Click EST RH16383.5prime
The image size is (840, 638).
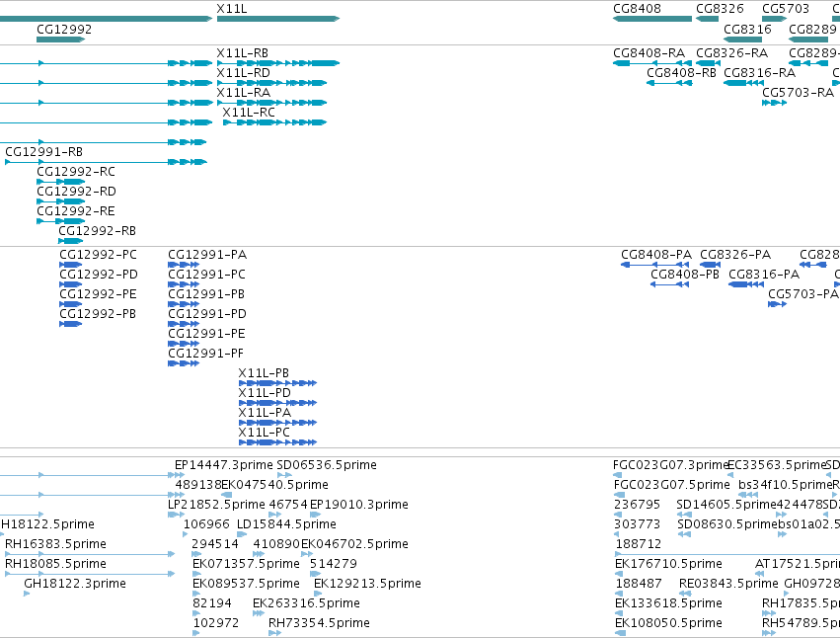click(x=55, y=545)
